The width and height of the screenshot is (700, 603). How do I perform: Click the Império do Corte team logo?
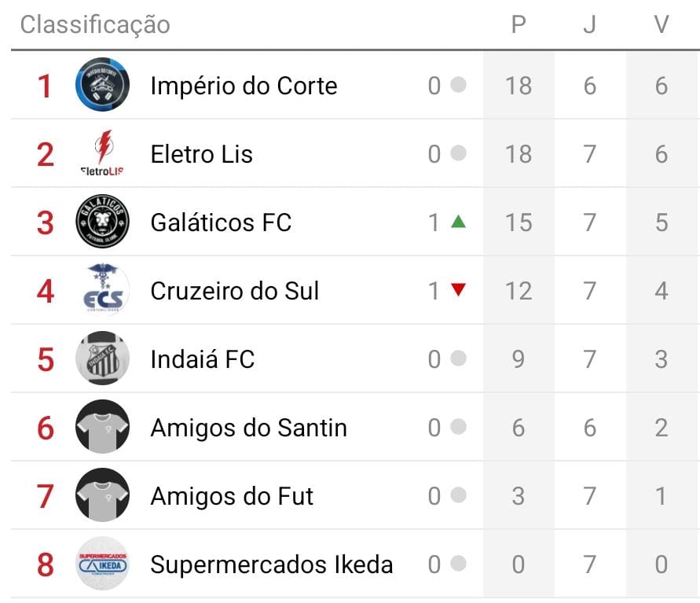[102, 85]
